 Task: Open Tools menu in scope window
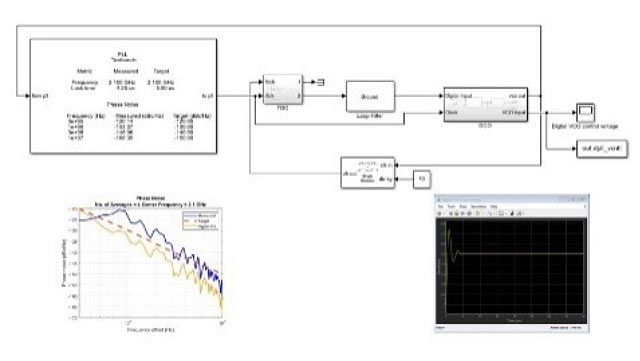tap(451, 207)
